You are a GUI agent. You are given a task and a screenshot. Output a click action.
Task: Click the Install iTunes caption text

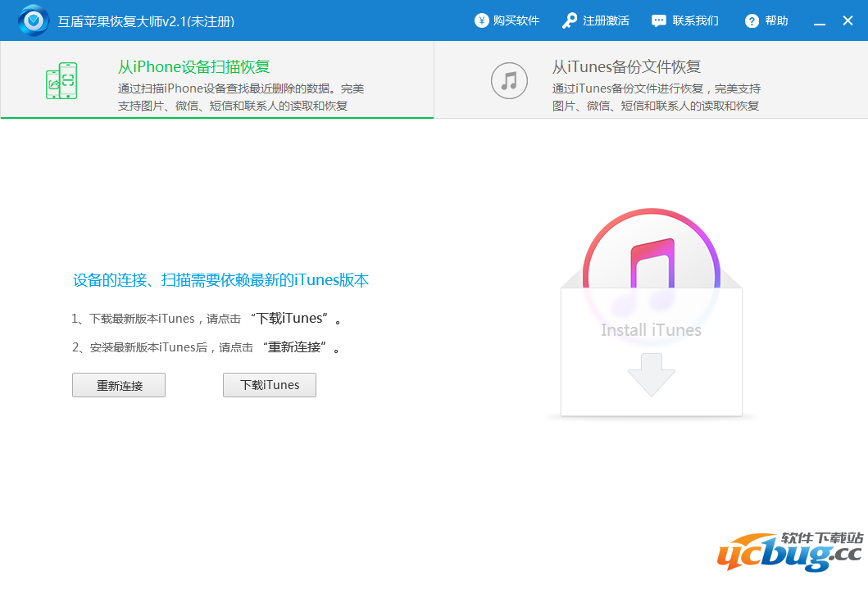click(x=651, y=330)
